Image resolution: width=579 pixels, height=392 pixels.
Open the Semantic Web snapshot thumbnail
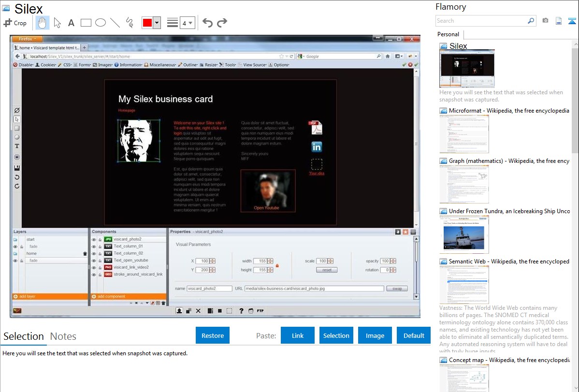coord(464,285)
